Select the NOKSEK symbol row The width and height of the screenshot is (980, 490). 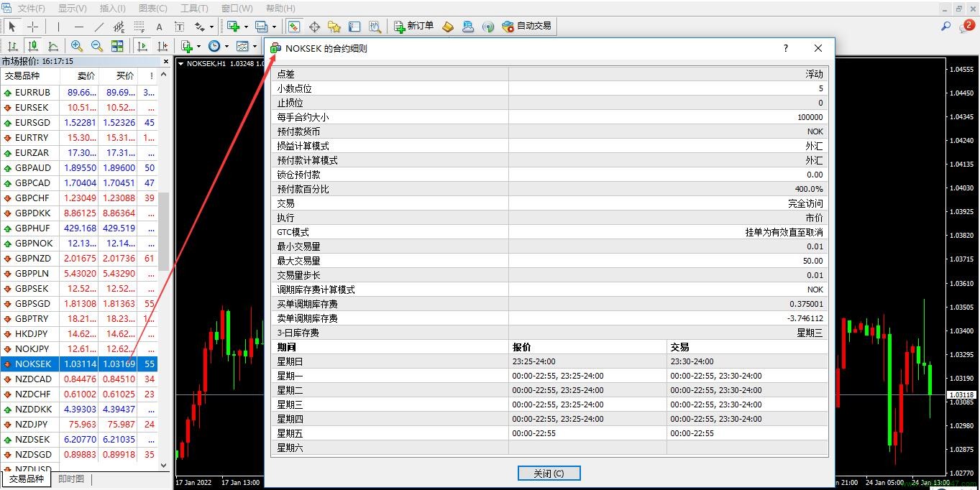pyautogui.click(x=78, y=364)
